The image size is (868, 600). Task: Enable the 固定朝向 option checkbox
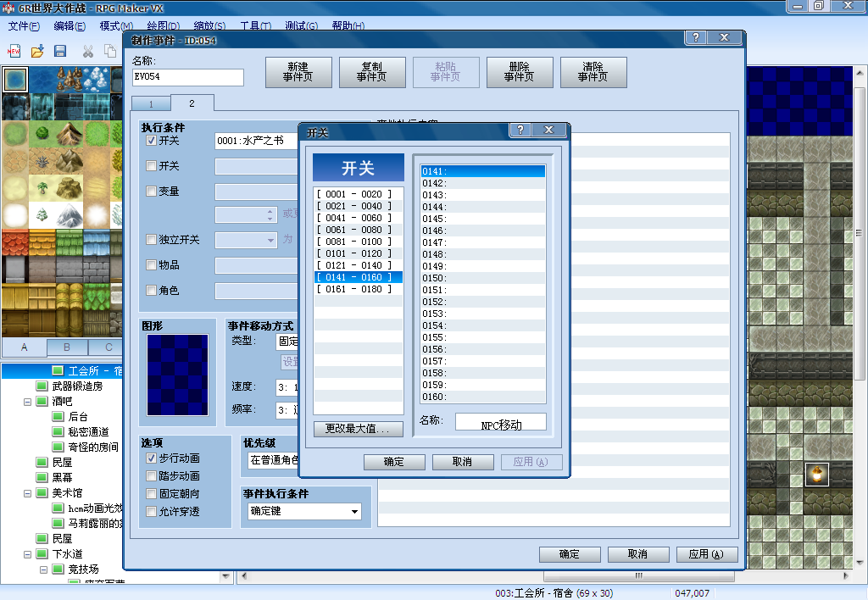point(151,494)
